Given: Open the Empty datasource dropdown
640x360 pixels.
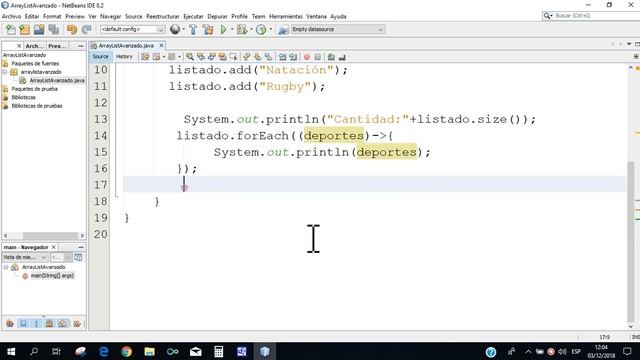Looking at the screenshot, I should (x=338, y=29).
